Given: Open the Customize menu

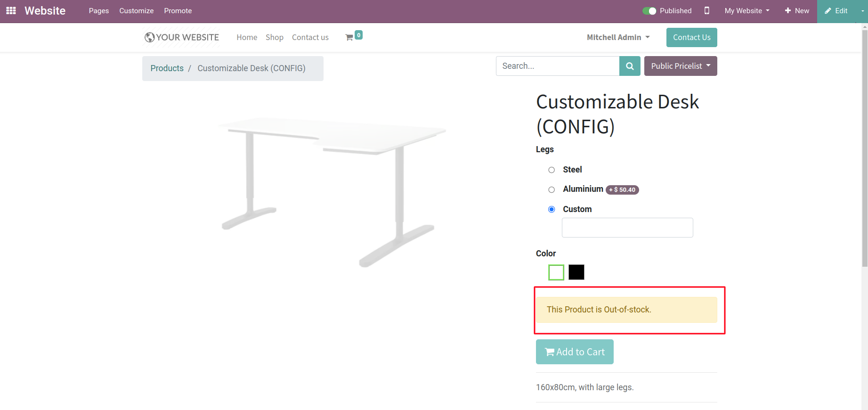Looking at the screenshot, I should 136,11.
